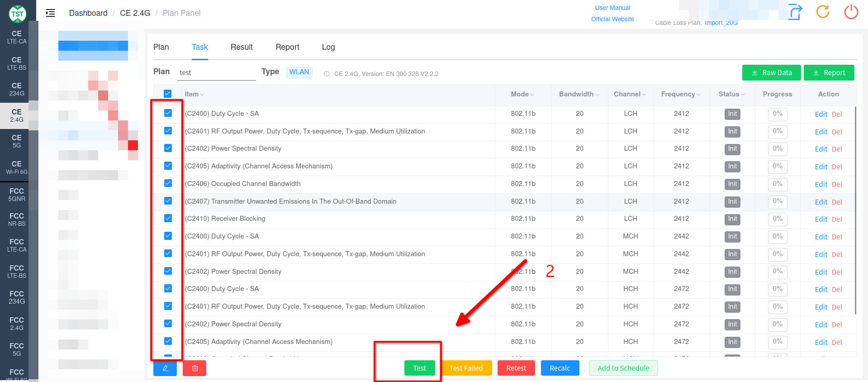The height and width of the screenshot is (382, 868).
Task: Uncheck Adaptivity LCH 2412 row checkbox
Action: (x=168, y=166)
